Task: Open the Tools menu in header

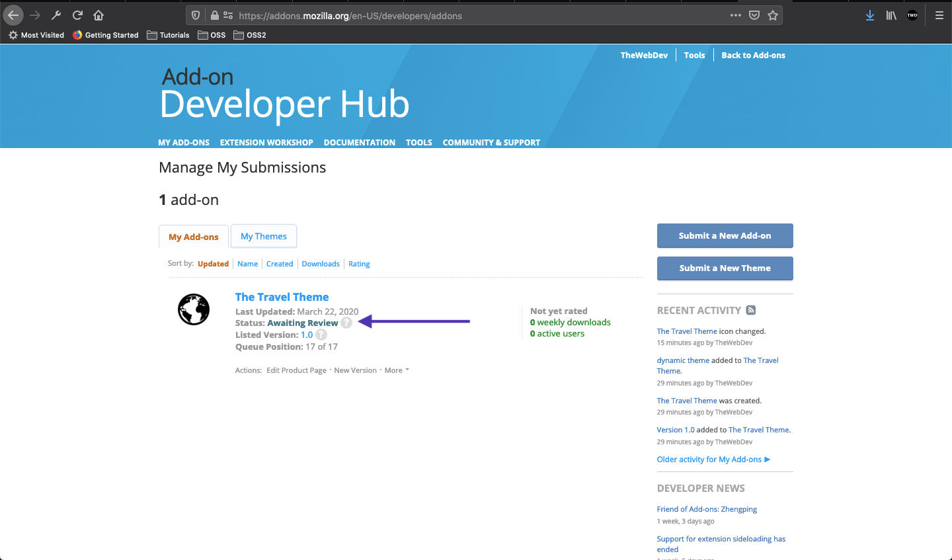Action: pos(694,56)
